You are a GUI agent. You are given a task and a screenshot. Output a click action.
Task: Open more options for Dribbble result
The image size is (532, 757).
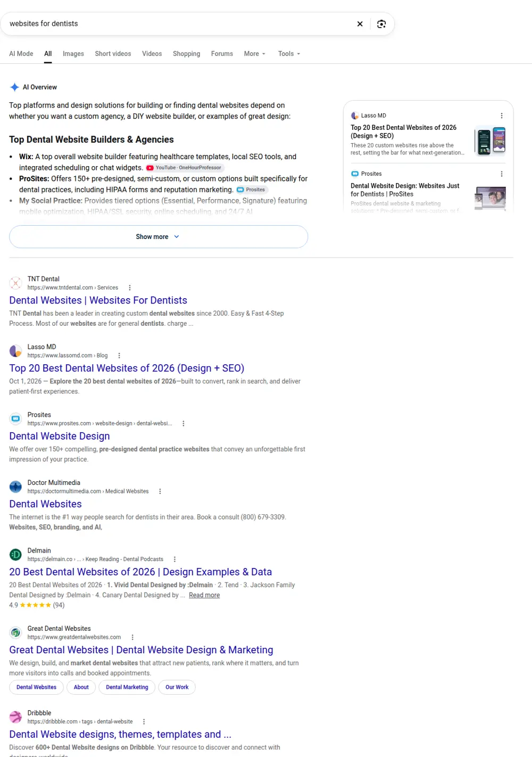tap(144, 722)
